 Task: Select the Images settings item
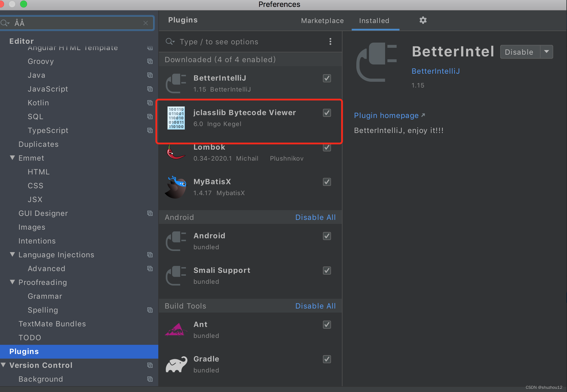tap(32, 227)
